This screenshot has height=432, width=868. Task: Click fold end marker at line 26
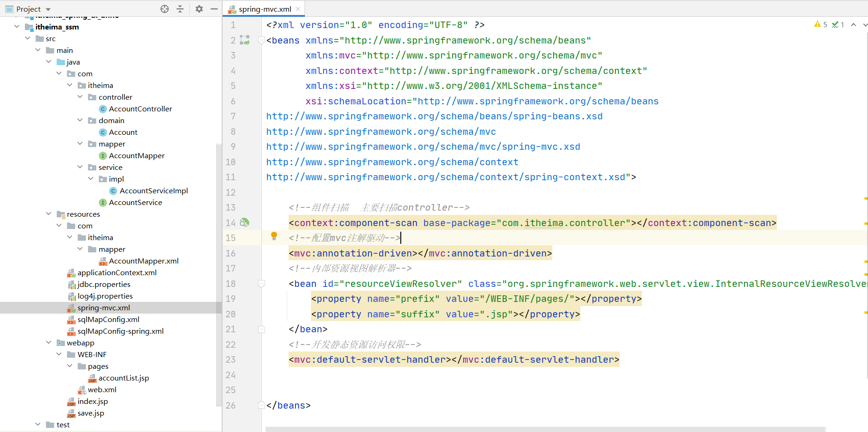pos(261,405)
